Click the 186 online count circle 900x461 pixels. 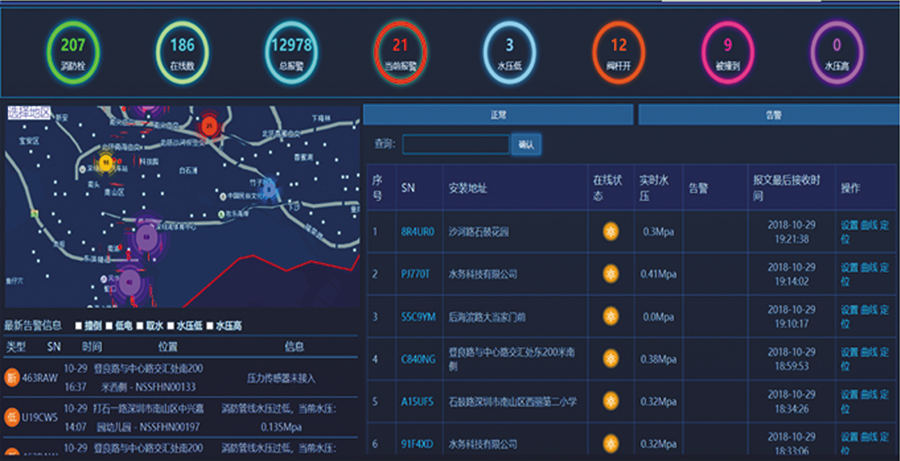click(x=182, y=52)
